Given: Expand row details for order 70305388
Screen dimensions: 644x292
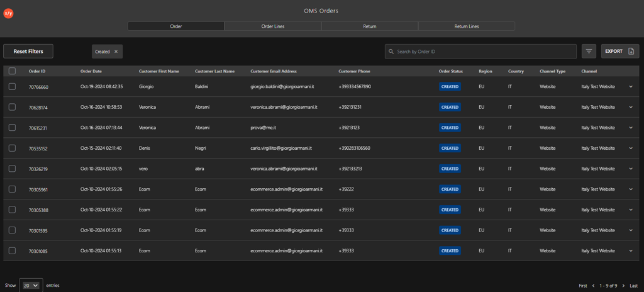Looking at the screenshot, I should click(x=631, y=210).
